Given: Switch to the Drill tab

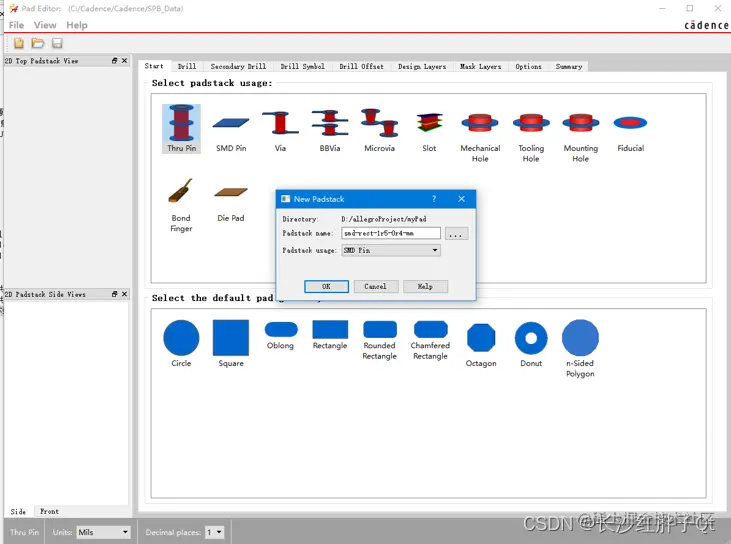Looking at the screenshot, I should 187,67.
